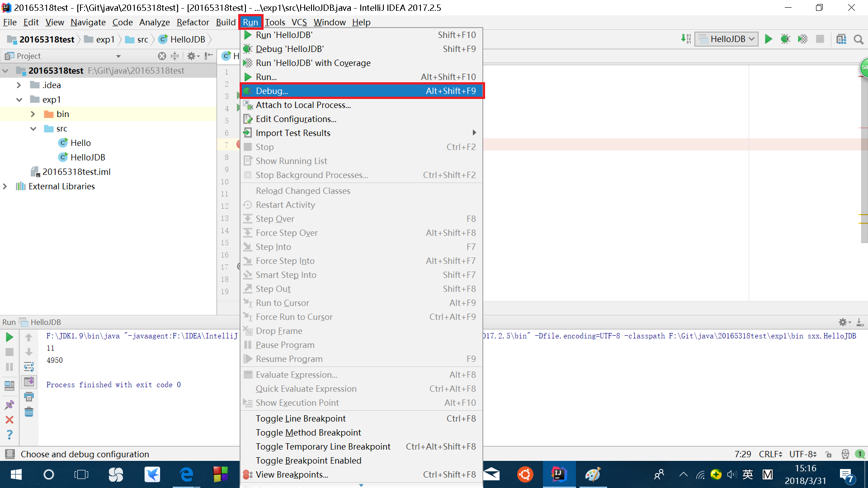The width and height of the screenshot is (868, 488).
Task: Open Windows Start menu
Action: click(16, 474)
